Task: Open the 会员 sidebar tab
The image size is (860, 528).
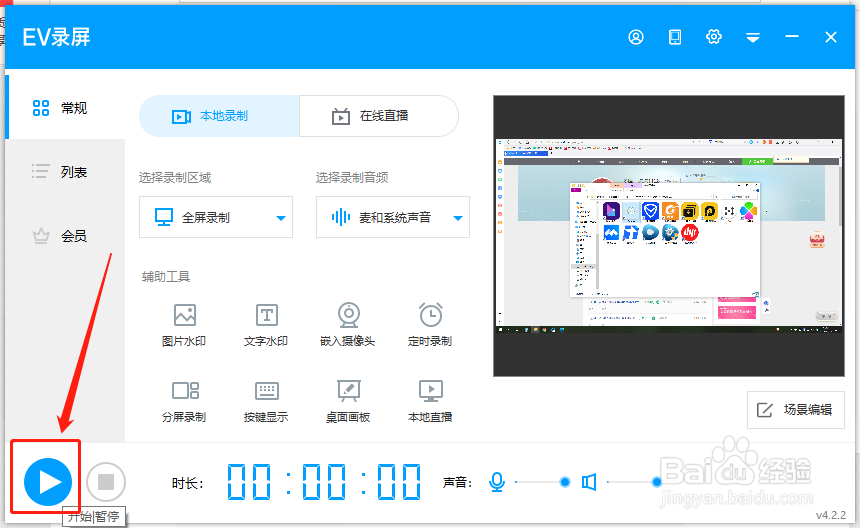Action: coord(65,236)
